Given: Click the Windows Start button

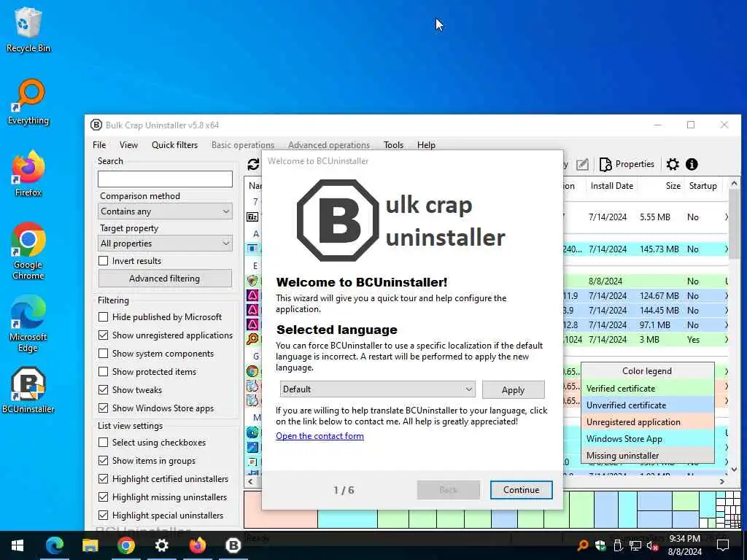Looking at the screenshot, I should click(x=18, y=545).
